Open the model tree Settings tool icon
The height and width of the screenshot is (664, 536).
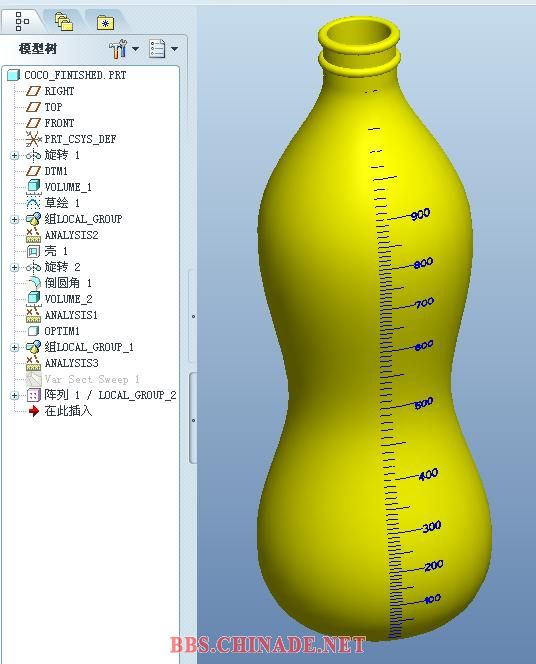(118, 49)
